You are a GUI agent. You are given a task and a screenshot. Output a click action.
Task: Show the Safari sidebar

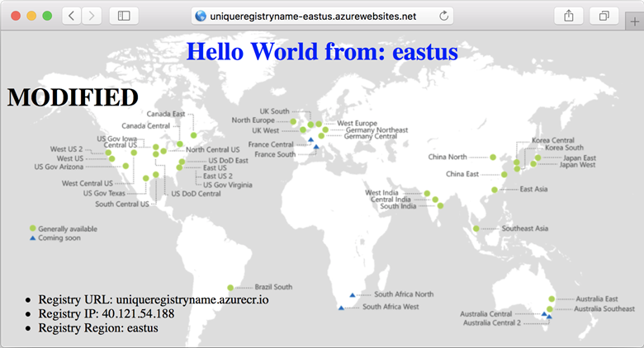124,16
